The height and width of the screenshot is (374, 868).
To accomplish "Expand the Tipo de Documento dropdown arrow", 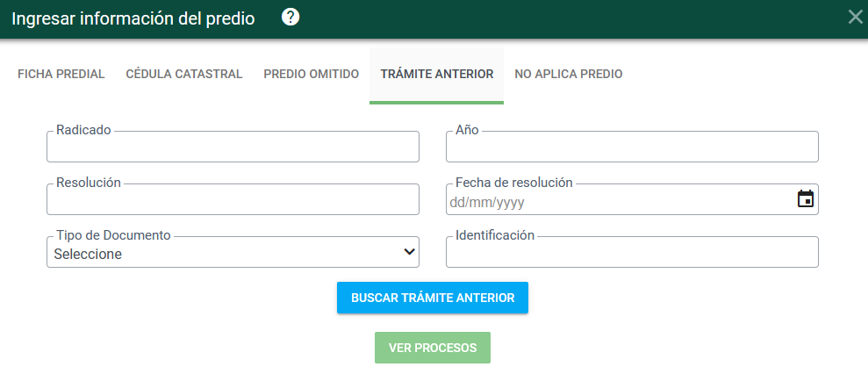I will 408,253.
